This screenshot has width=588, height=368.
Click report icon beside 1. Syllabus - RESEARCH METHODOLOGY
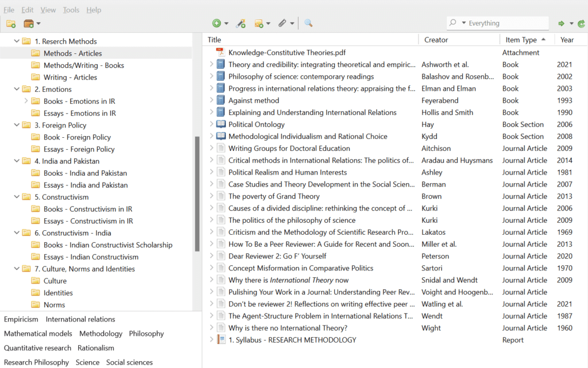pyautogui.click(x=221, y=340)
